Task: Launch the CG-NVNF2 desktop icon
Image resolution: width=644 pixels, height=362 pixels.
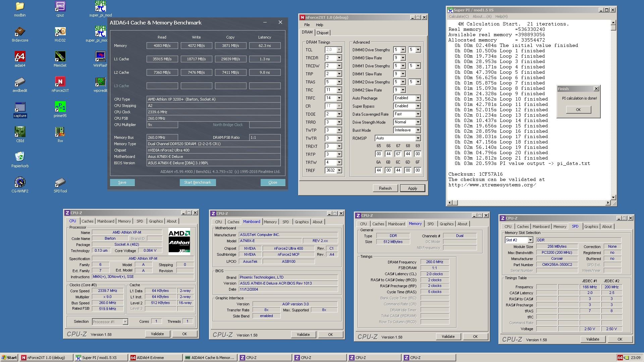Action: click(x=20, y=185)
